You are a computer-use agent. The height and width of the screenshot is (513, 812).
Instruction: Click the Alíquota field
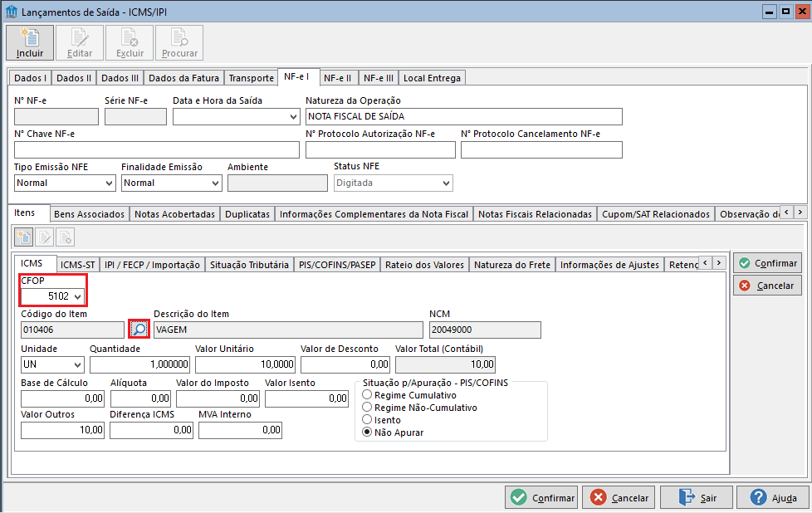coord(141,398)
